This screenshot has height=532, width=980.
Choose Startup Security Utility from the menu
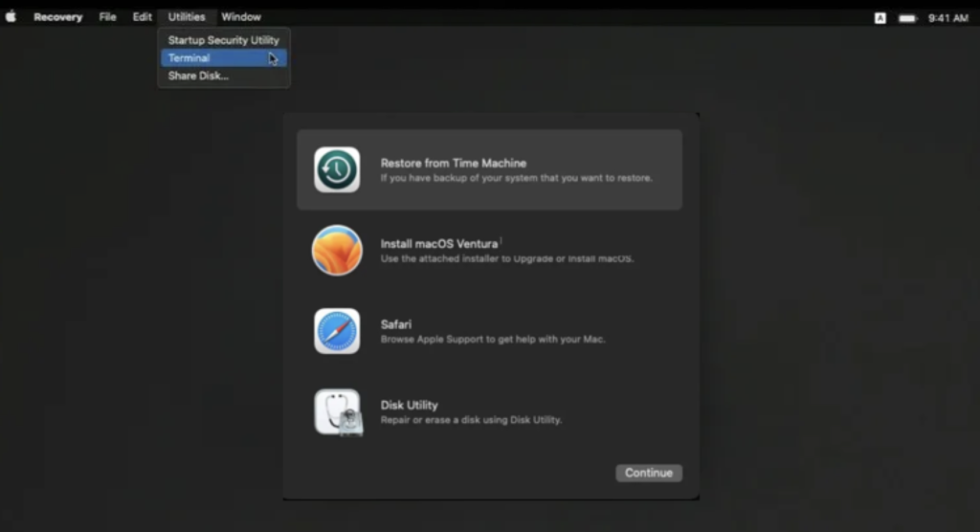(x=224, y=40)
